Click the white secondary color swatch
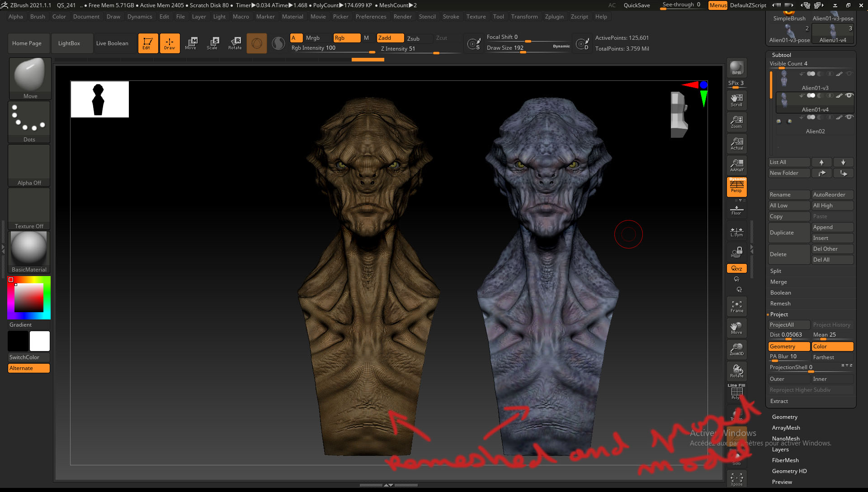This screenshot has width=868, height=492. 40,341
